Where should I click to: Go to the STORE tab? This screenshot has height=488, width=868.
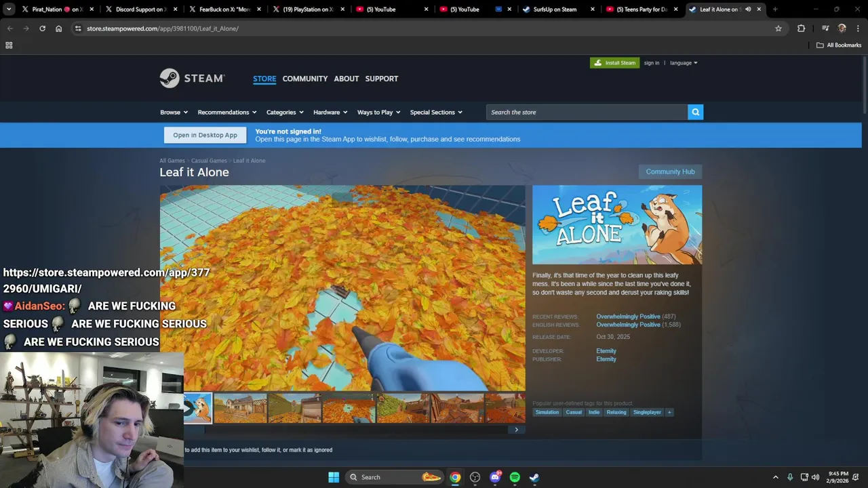coord(264,79)
